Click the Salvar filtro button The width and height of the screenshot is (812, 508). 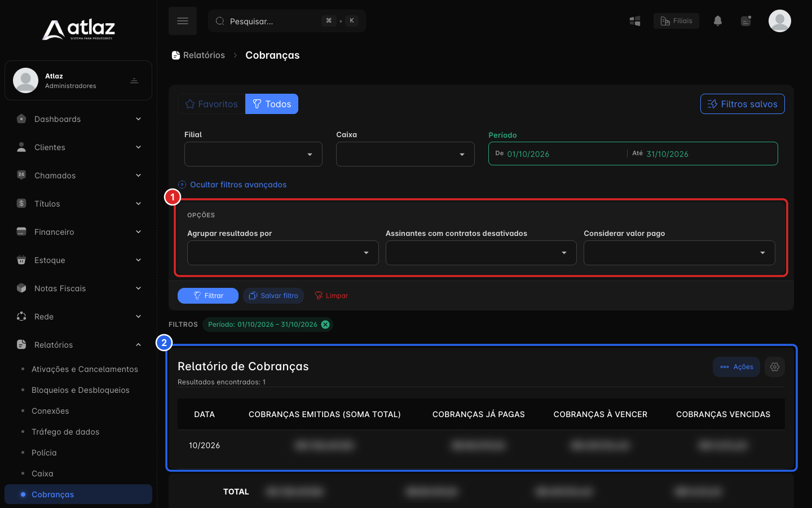pyautogui.click(x=273, y=296)
